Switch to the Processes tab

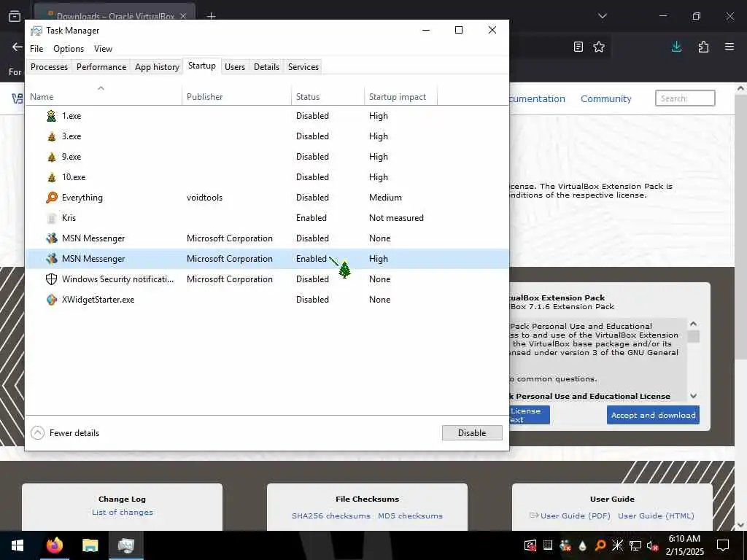(x=49, y=67)
